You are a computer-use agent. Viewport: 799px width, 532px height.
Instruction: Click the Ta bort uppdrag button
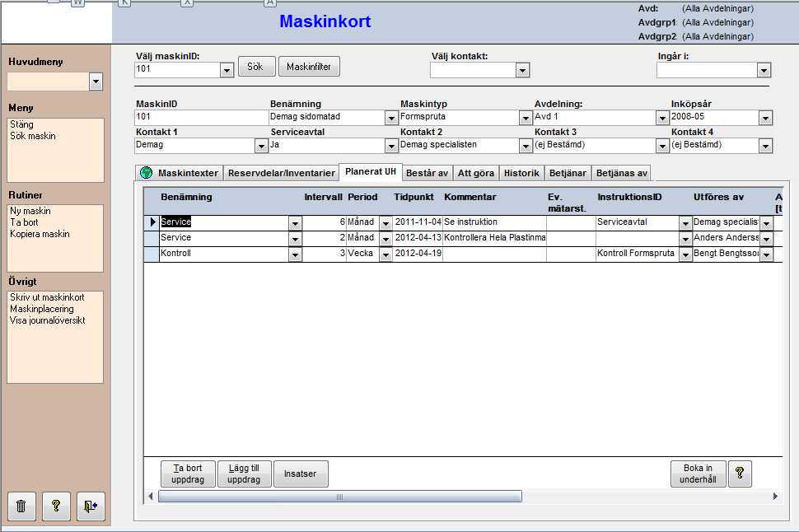click(188, 474)
